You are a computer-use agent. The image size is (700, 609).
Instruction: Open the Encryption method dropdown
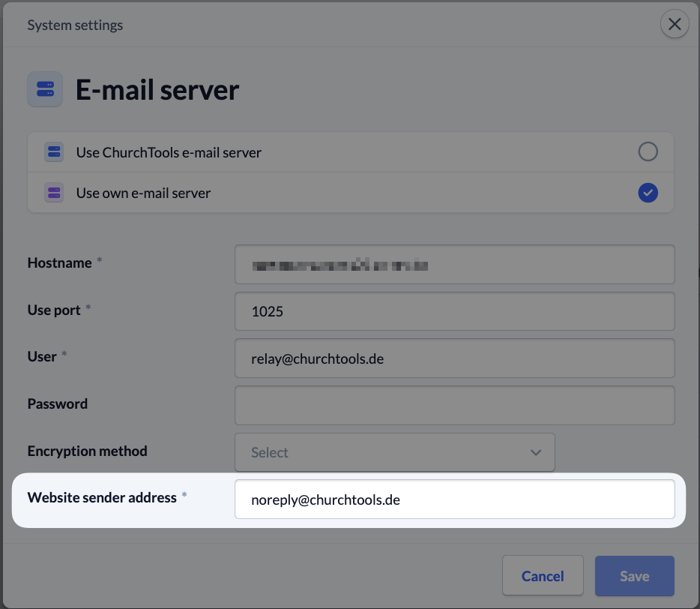point(395,452)
